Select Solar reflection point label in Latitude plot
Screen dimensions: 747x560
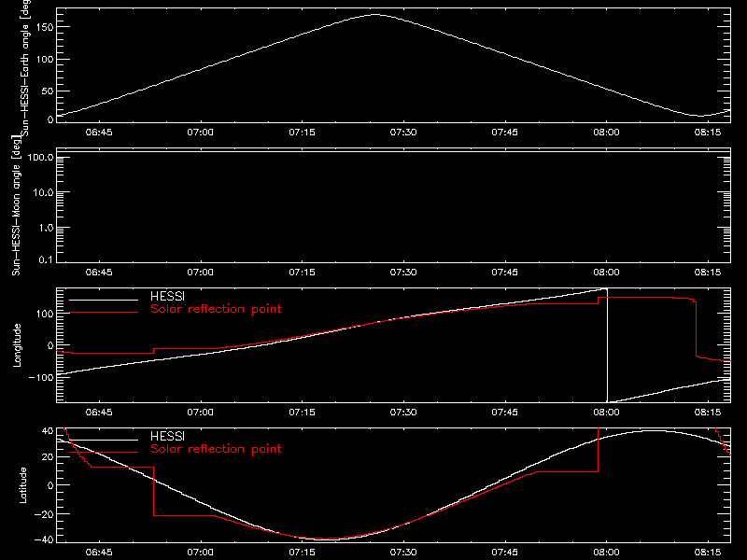[x=216, y=449]
